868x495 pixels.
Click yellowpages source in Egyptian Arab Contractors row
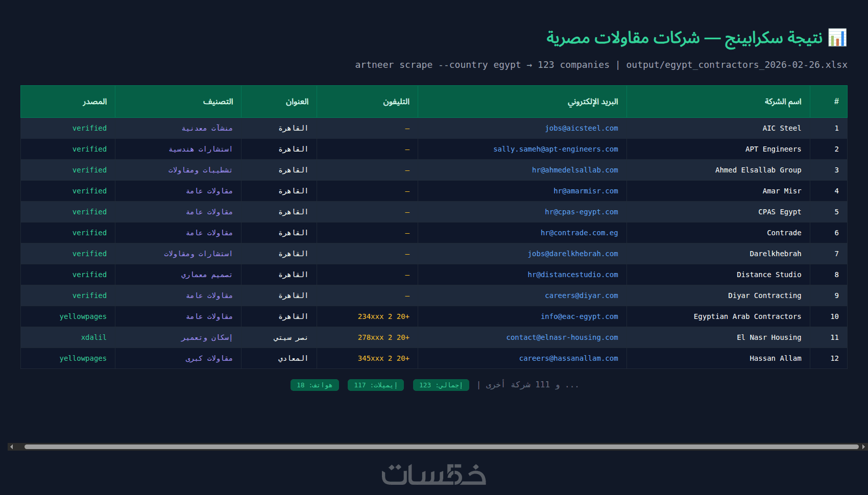click(83, 316)
